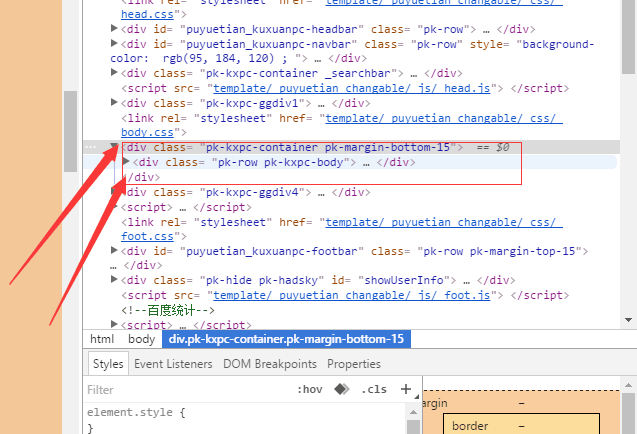
Task: Open the foot.css stylesheet link
Action: click(x=147, y=236)
